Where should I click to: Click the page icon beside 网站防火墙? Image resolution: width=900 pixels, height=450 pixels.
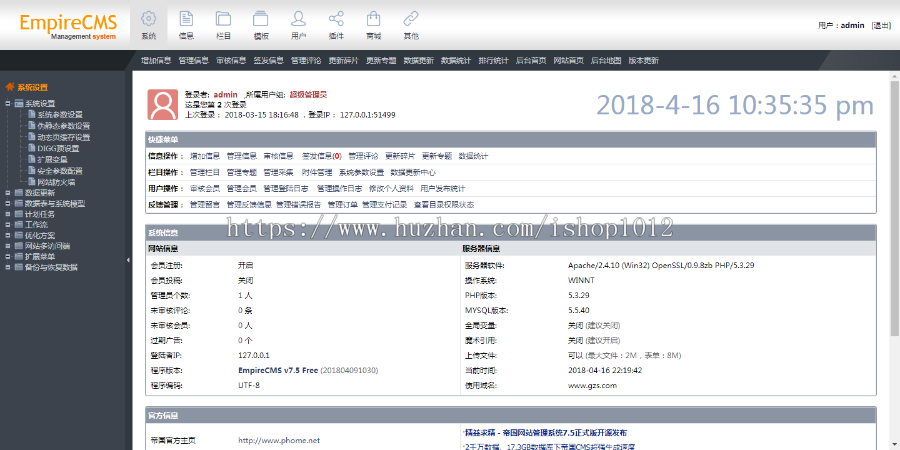tap(32, 182)
